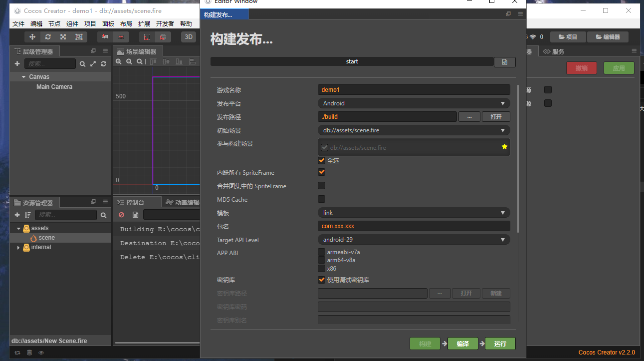Click the scene fire icon in assets tree

[34, 238]
